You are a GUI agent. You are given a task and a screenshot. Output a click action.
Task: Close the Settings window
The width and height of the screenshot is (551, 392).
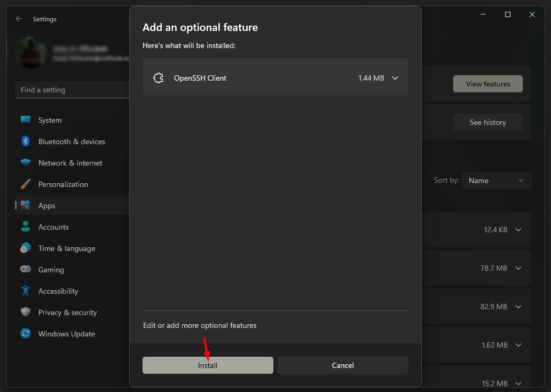point(532,14)
